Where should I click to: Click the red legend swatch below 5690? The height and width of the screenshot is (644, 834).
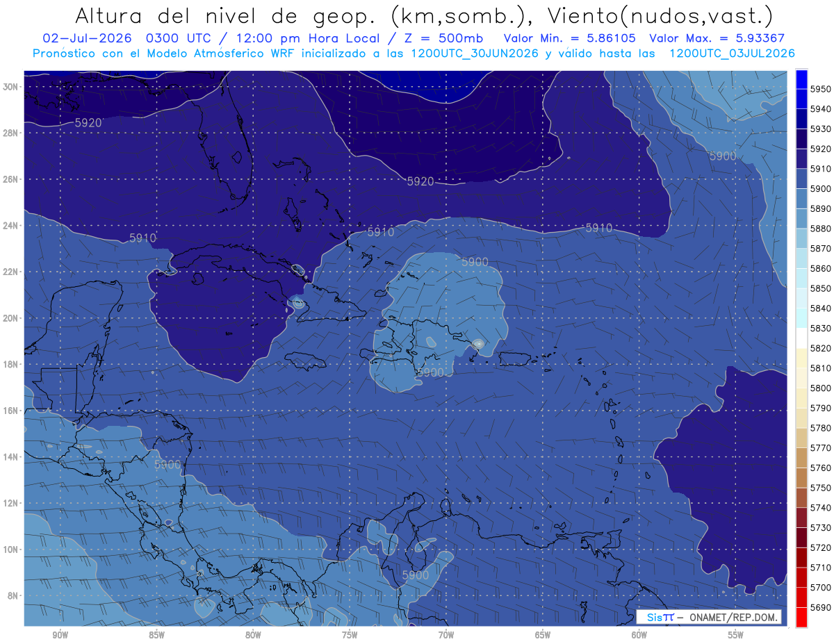pyautogui.click(x=801, y=617)
